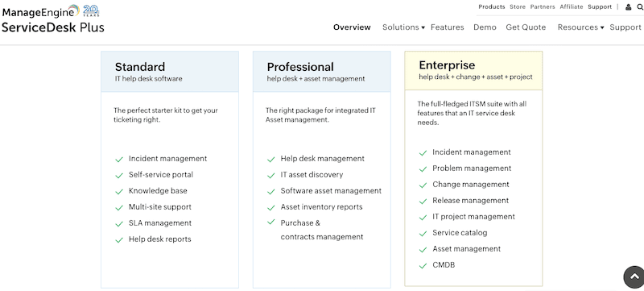Open the Store link

(x=518, y=6)
